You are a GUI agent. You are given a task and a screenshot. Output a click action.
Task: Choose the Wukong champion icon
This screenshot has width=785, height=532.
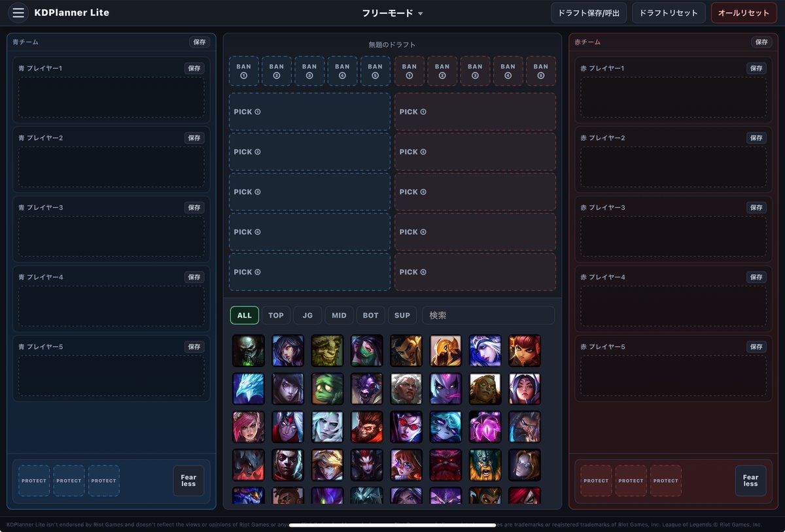[x=367, y=427]
